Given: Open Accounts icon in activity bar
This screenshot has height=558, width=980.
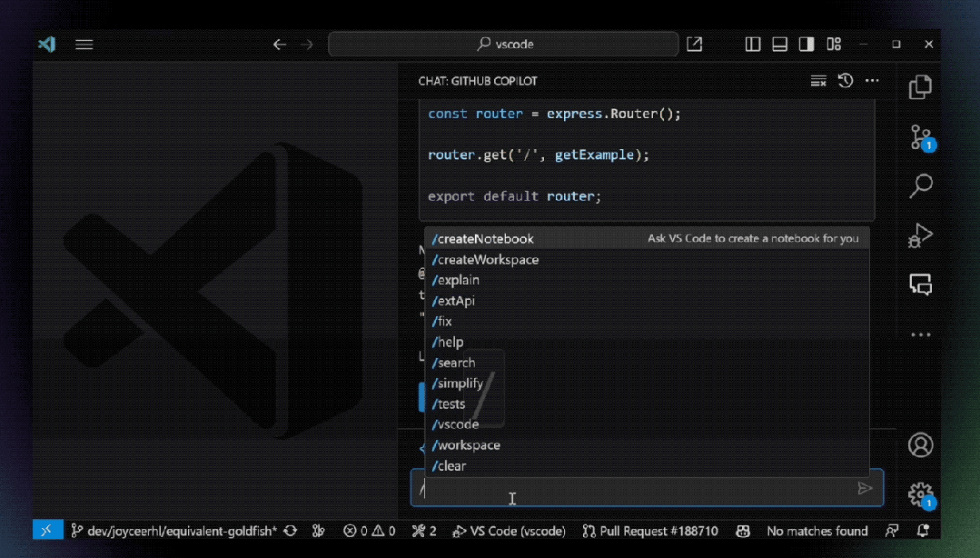Looking at the screenshot, I should [x=921, y=445].
